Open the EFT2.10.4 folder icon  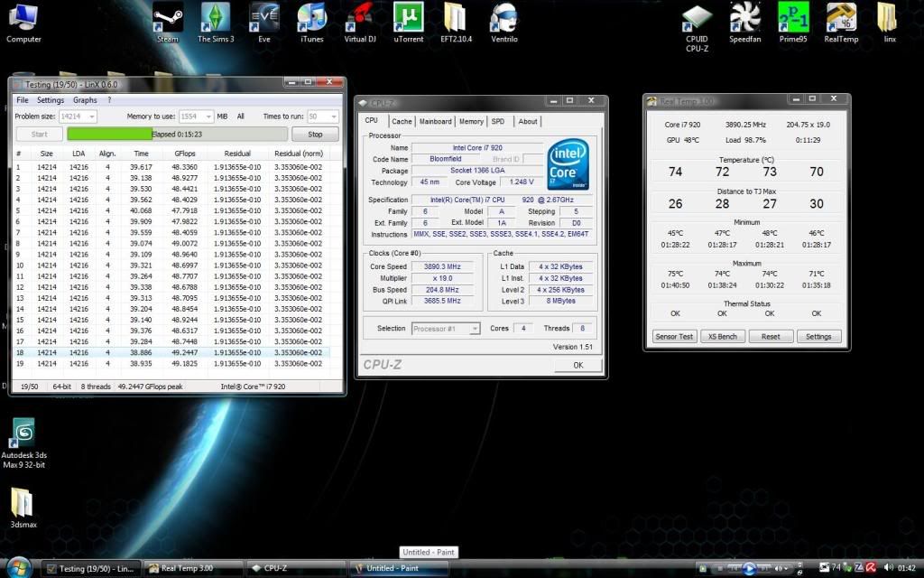point(454,18)
